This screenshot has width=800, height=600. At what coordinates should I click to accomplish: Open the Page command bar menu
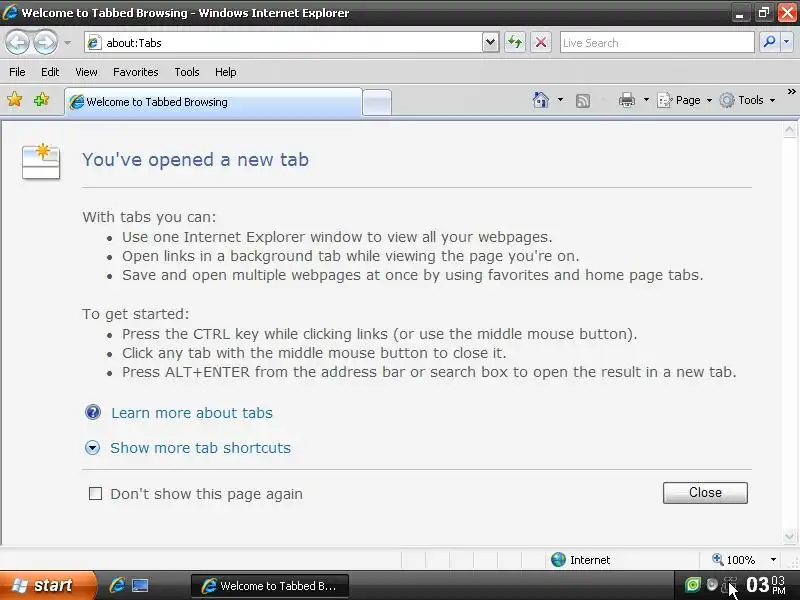coord(684,100)
